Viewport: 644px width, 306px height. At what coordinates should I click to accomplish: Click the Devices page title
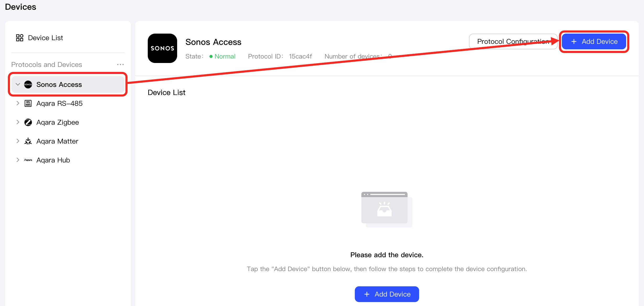20,7
